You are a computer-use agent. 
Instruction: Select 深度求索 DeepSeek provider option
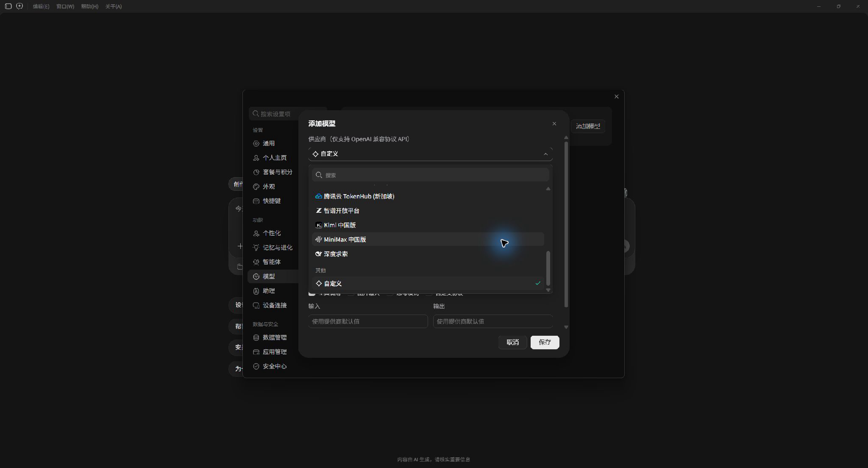(x=428, y=254)
